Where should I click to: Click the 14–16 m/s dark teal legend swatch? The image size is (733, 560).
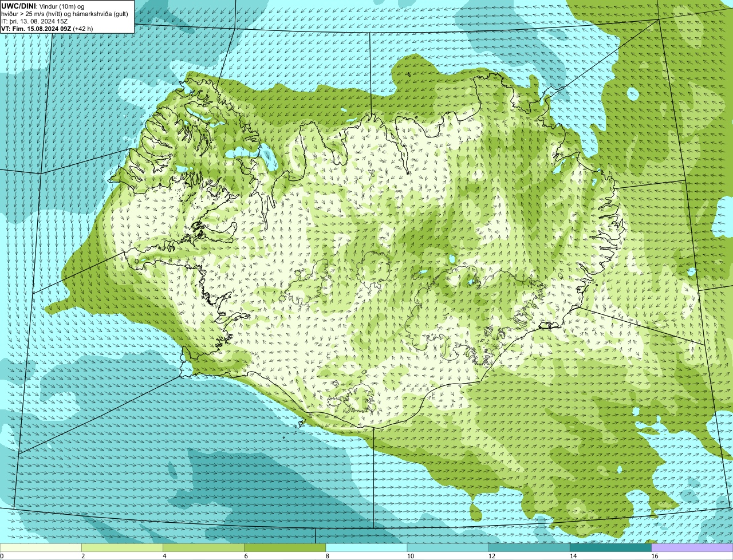[610, 547]
